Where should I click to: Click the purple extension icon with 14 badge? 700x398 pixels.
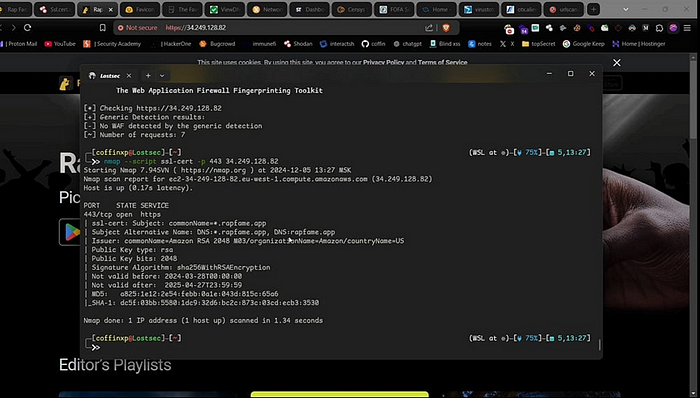(x=523, y=29)
